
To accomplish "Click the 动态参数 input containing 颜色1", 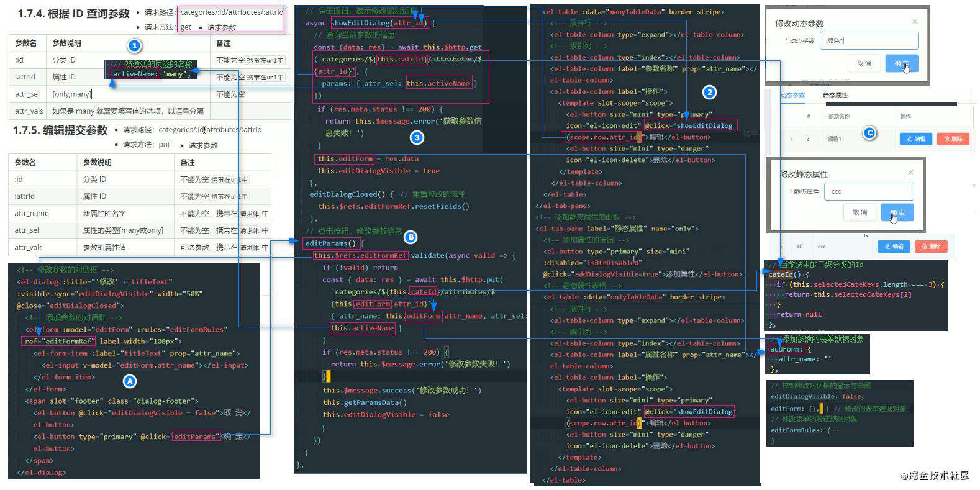I will 869,40.
